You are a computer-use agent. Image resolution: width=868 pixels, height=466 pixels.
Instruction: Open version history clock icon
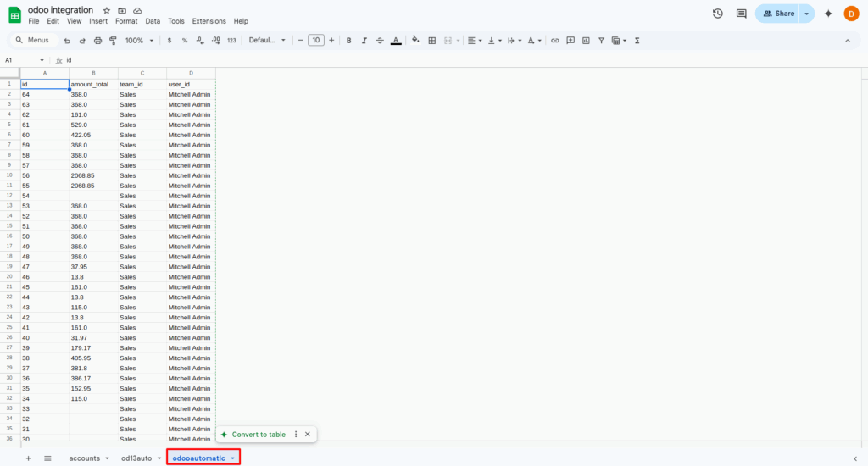(x=717, y=14)
